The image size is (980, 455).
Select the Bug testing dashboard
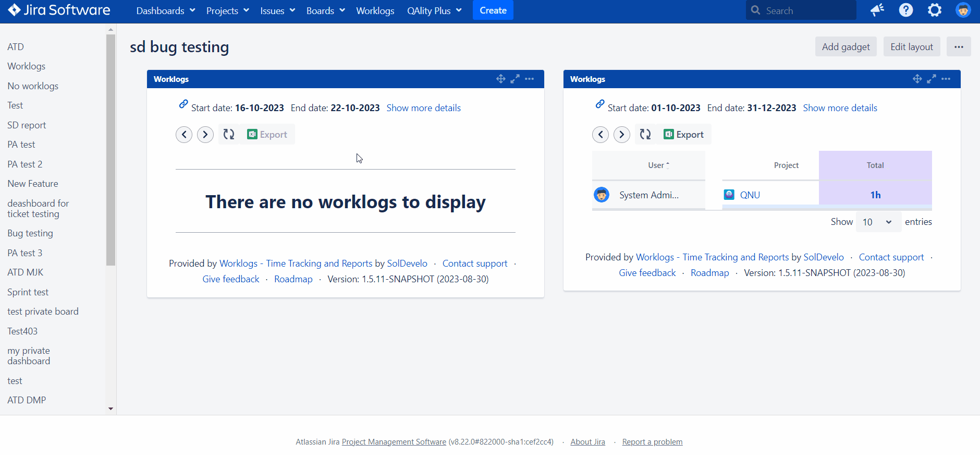coord(30,233)
